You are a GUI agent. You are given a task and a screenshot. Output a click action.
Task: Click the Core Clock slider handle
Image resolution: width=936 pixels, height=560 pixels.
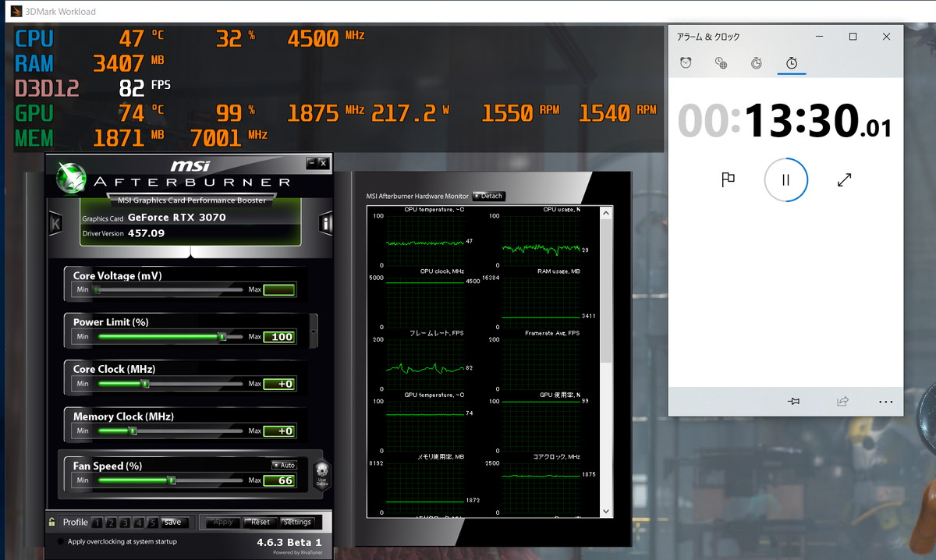point(145,384)
